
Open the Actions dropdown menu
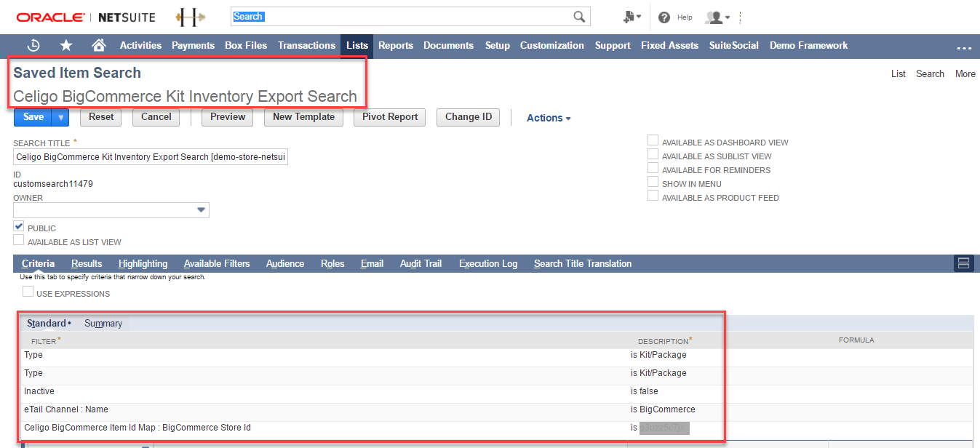pyautogui.click(x=549, y=118)
